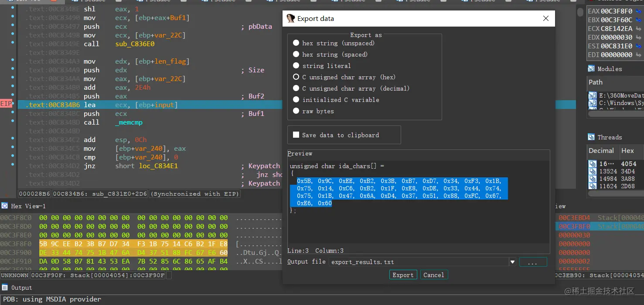This screenshot has width=644, height=305.
Task: Close the Export data dialog
Action: tap(545, 19)
